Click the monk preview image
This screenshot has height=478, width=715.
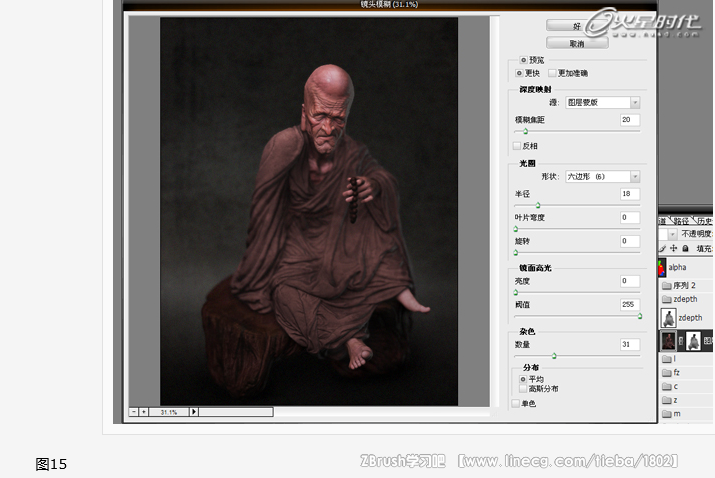click(x=309, y=211)
